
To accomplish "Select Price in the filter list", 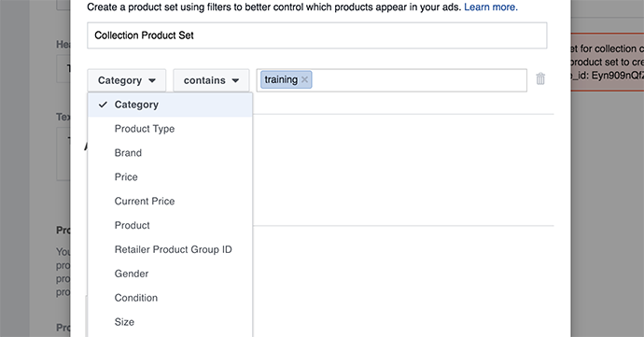I will pos(170,177).
